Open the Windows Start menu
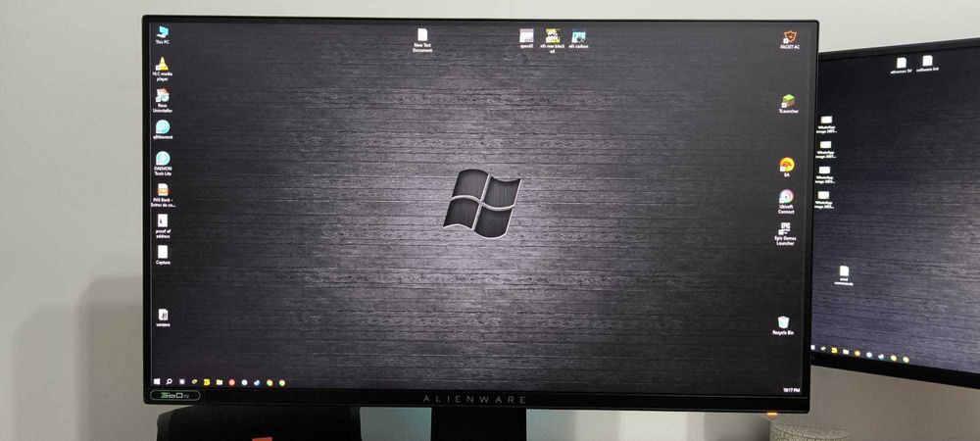Screen dimensions: 980x441 pos(157,381)
